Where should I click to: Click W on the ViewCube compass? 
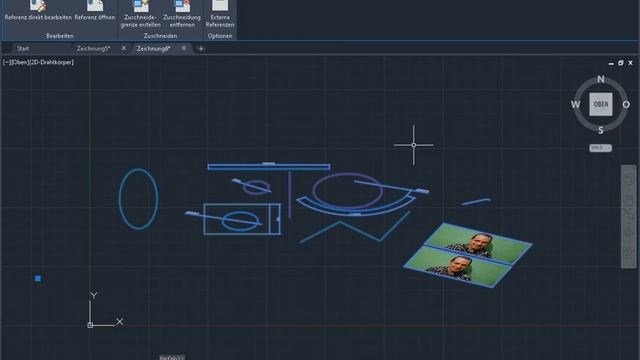pyautogui.click(x=576, y=104)
